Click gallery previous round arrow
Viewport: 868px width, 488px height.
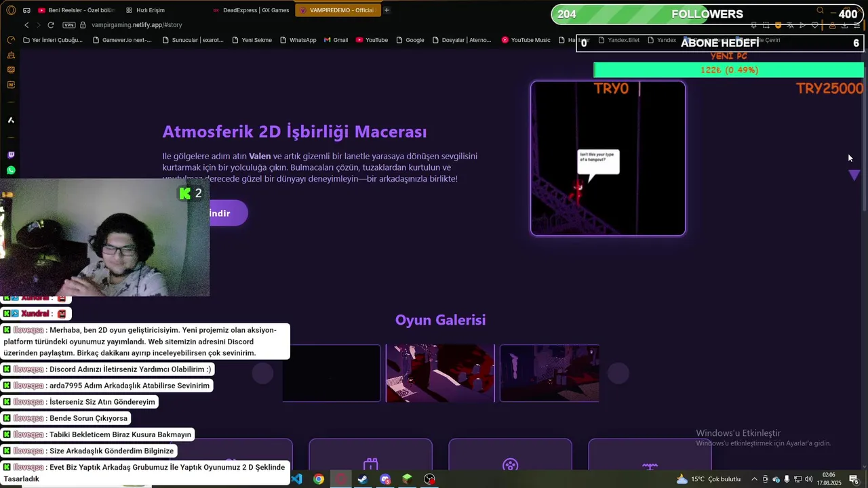pyautogui.click(x=263, y=373)
